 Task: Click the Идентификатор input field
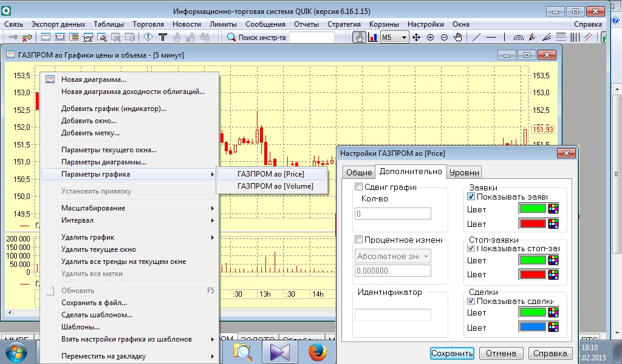pos(393,315)
